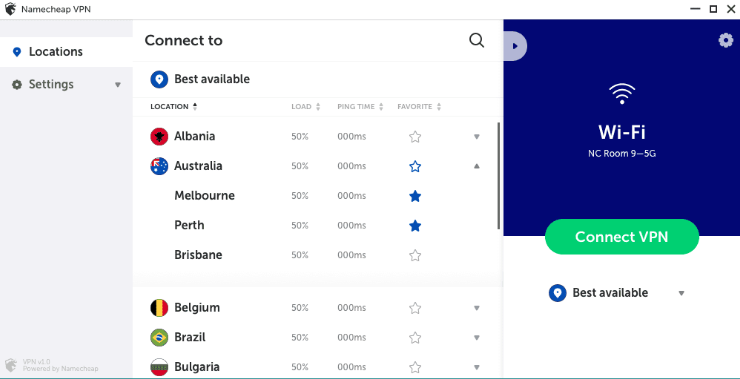740x379 pixels.
Task: Unfavorite Melbourne using its blue star
Action: (x=415, y=196)
